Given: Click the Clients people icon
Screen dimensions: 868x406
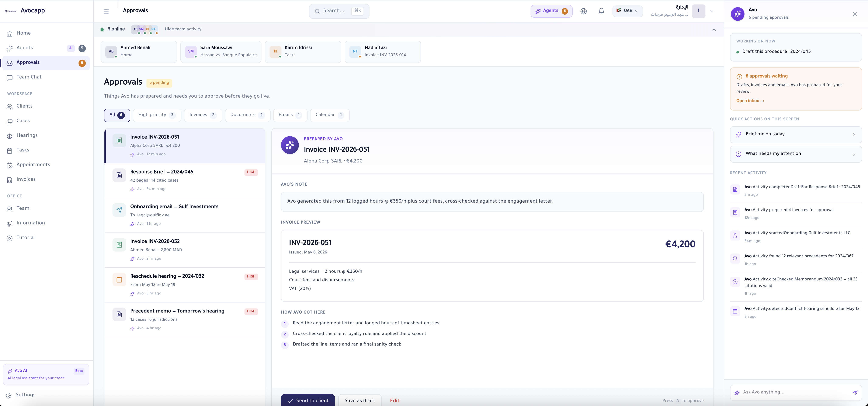Looking at the screenshot, I should click(x=10, y=106).
